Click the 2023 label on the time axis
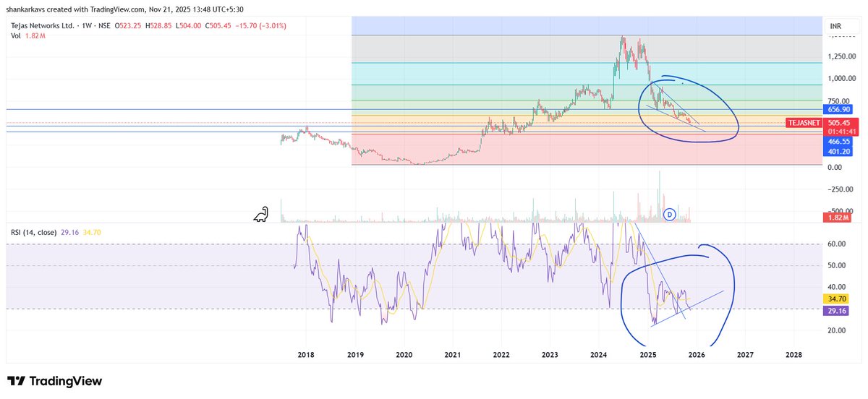 click(x=550, y=355)
